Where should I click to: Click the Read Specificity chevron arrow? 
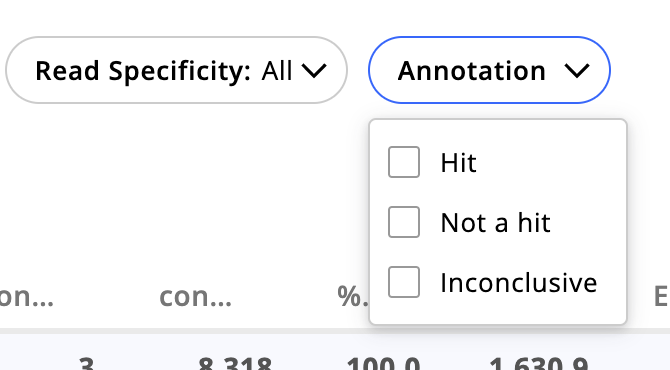point(314,71)
